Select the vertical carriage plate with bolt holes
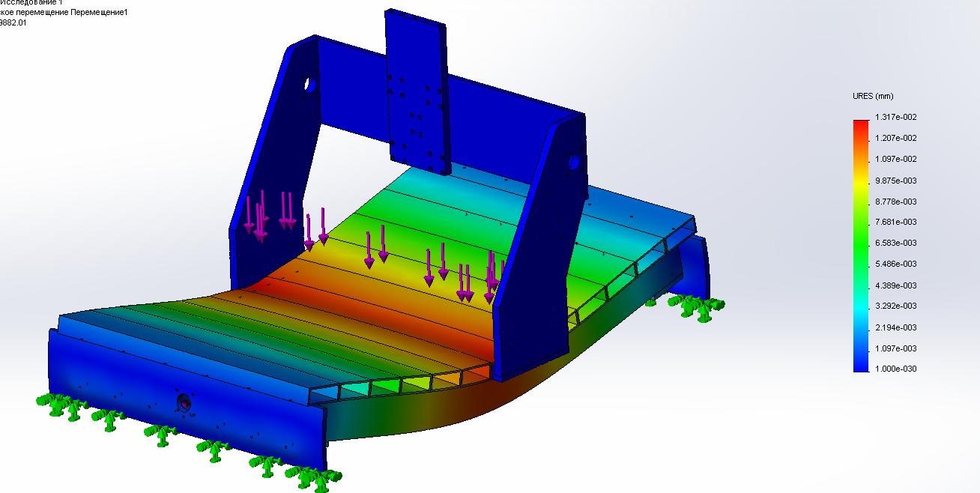Image resolution: width=980 pixels, height=493 pixels. pyautogui.click(x=417, y=91)
